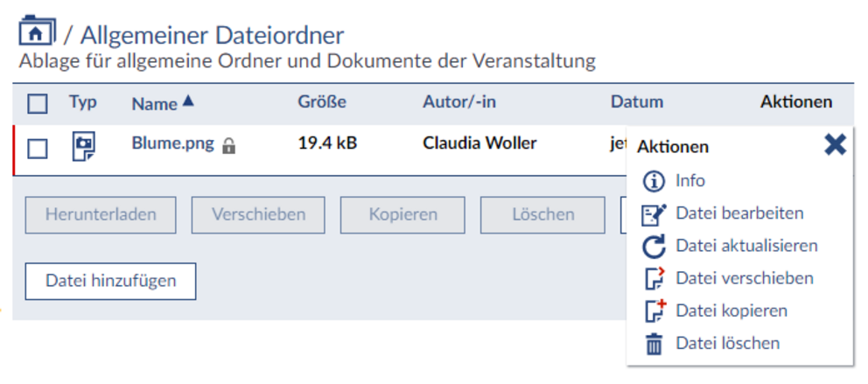The height and width of the screenshot is (384, 868).
Task: Click the Info circle icon
Action: (654, 181)
